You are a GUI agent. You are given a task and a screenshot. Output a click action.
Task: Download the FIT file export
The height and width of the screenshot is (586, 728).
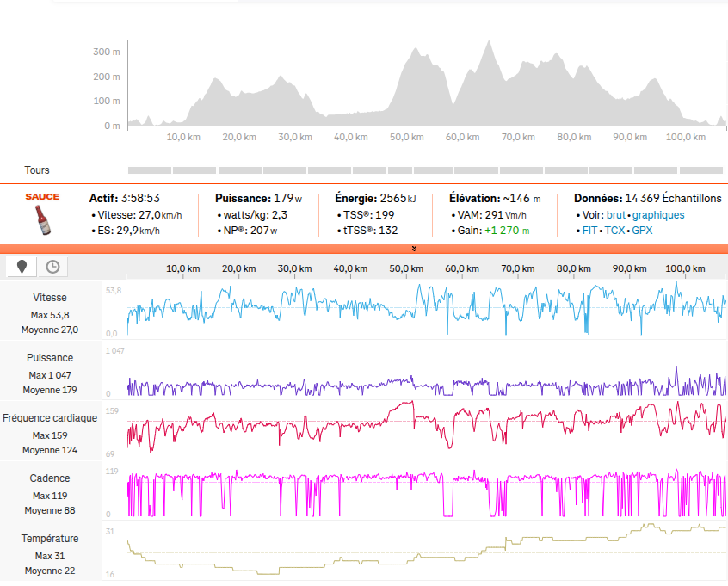590,231
